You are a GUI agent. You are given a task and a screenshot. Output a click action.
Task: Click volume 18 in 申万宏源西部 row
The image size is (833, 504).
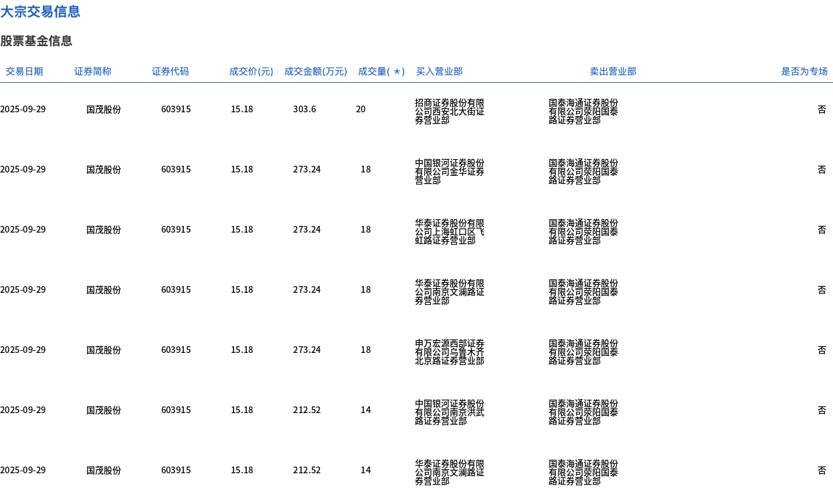click(365, 350)
